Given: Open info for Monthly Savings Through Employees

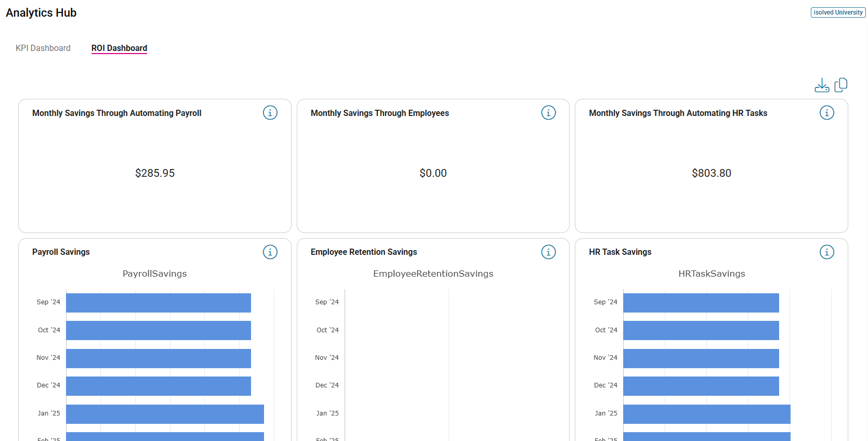Looking at the screenshot, I should [x=548, y=113].
